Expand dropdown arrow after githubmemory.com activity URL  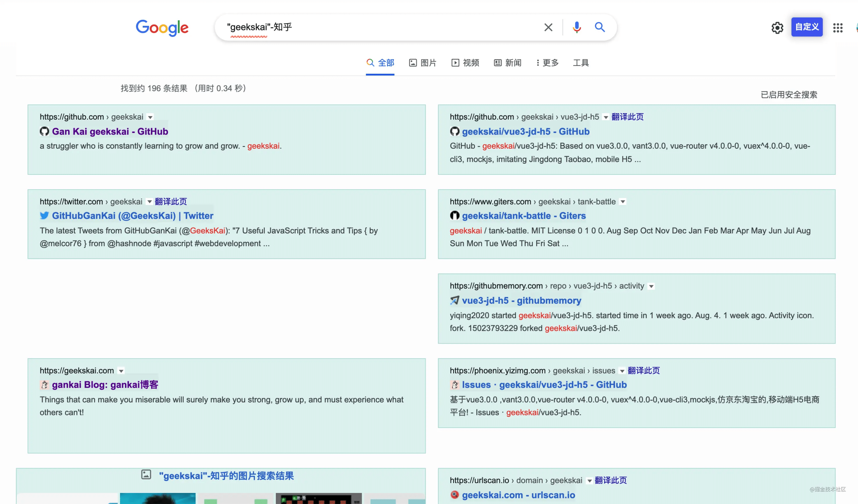(x=651, y=287)
